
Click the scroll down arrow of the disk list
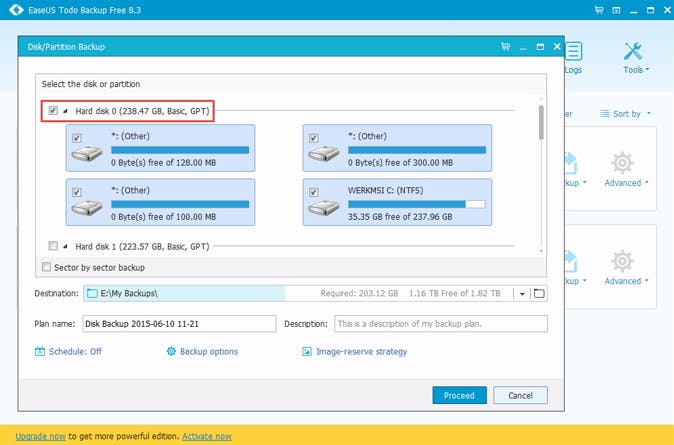point(541,251)
